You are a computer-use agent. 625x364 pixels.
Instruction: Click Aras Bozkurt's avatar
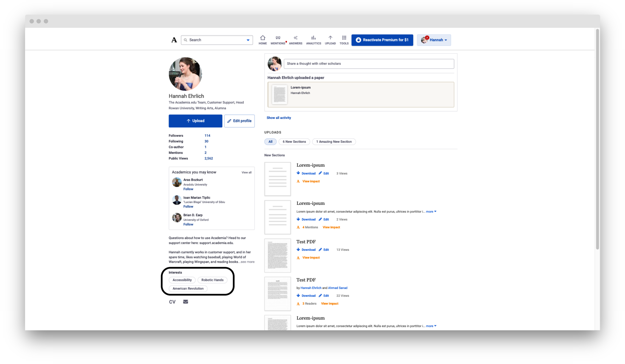coord(177,182)
